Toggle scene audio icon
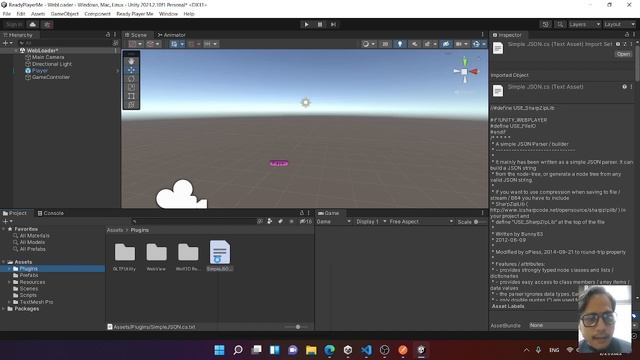The width and height of the screenshot is (640, 360). [414, 44]
